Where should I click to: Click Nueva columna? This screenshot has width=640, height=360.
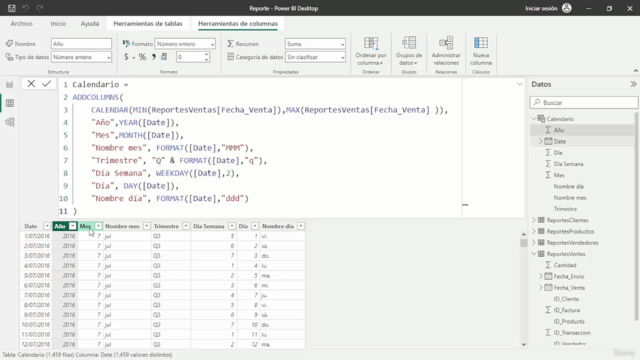pos(481,51)
